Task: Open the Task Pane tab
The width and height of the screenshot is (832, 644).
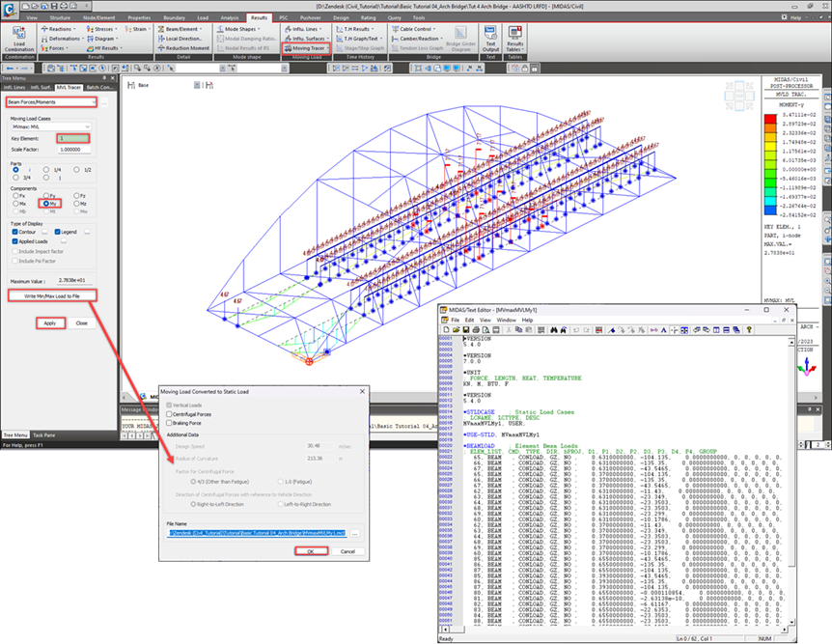Action: click(44, 434)
